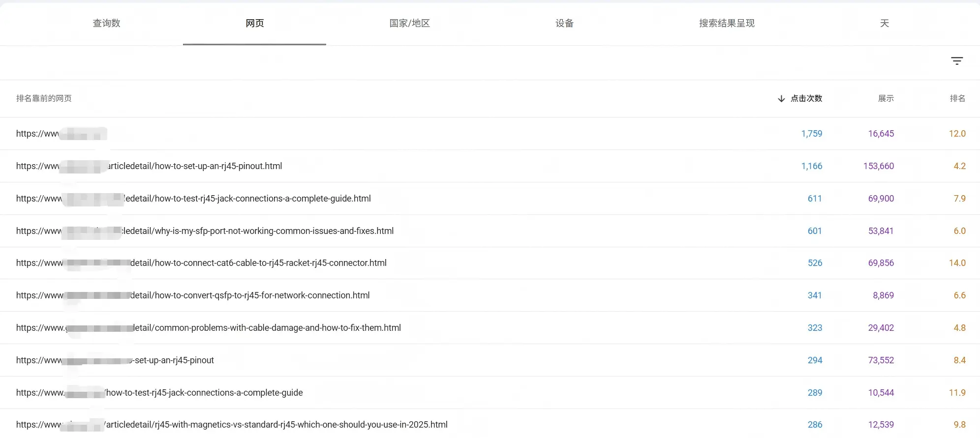This screenshot has width=980, height=438.
Task: Click the clicks value 286
Action: 815,425
